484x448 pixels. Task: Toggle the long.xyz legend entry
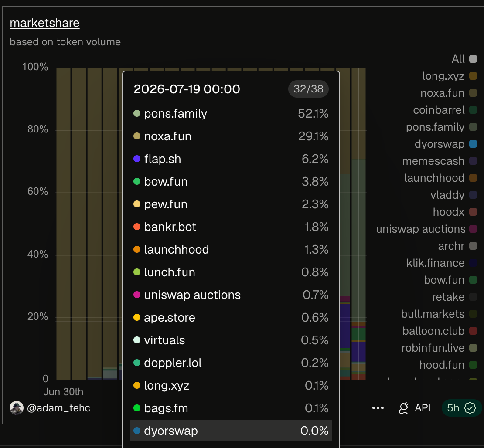(x=450, y=76)
